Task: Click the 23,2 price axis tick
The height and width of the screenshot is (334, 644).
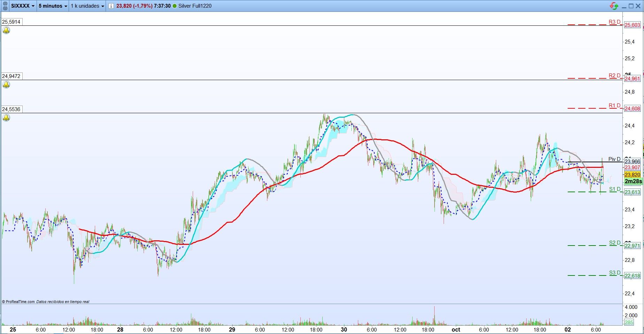Action: tap(630, 226)
